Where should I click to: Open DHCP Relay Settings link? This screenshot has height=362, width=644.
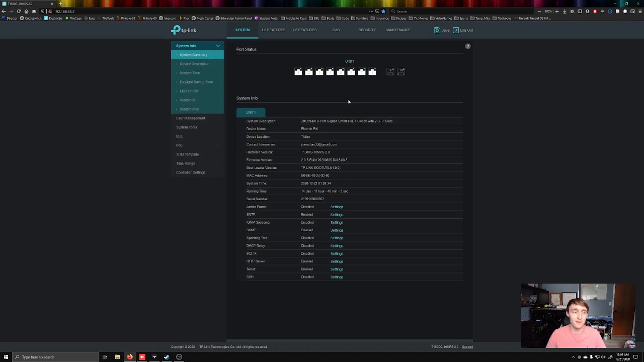tap(337, 246)
